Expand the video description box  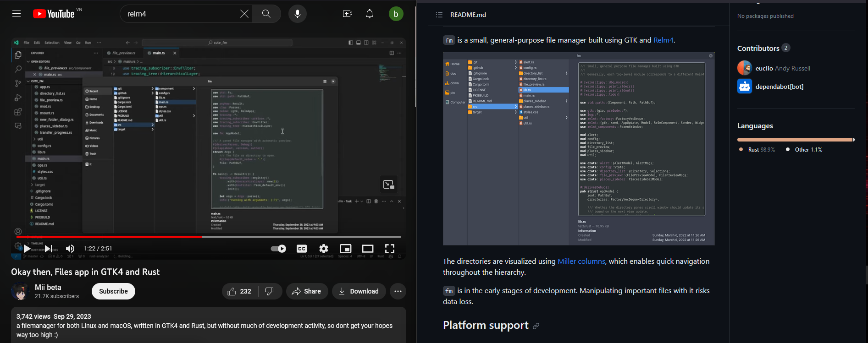click(209, 325)
